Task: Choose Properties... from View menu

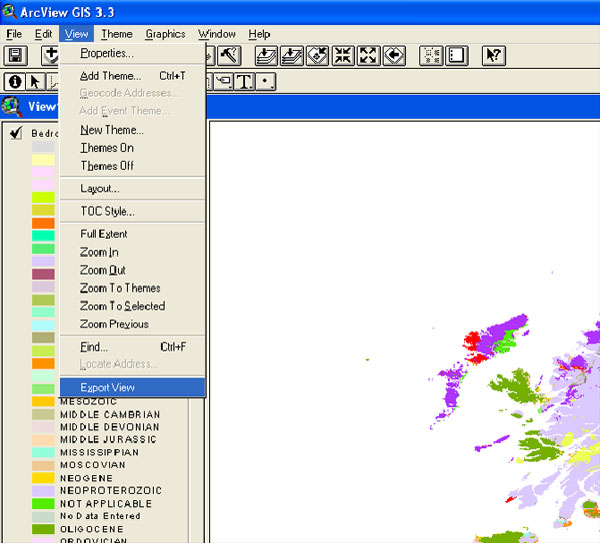Action: pyautogui.click(x=132, y=53)
